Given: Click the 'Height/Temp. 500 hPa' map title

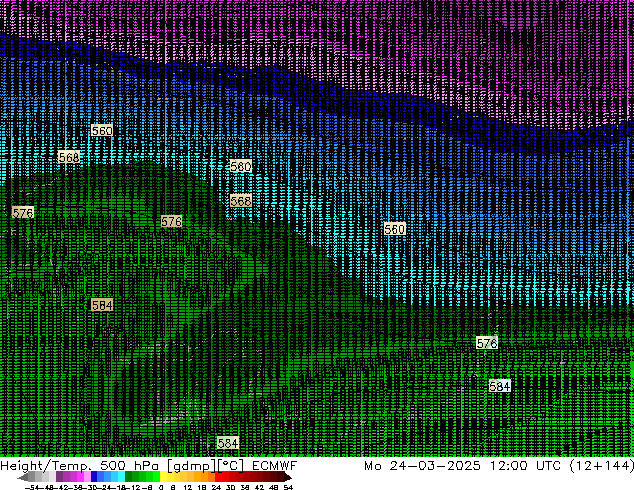Looking at the screenshot, I should coord(79,466).
